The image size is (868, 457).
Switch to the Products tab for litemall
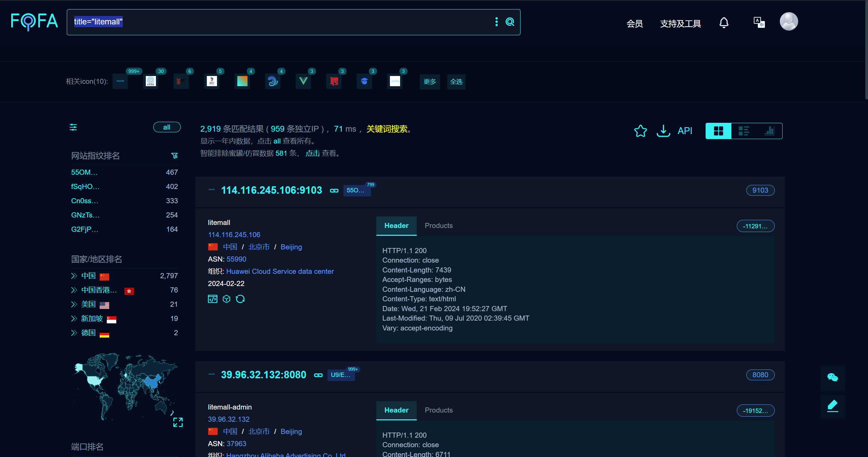pyautogui.click(x=439, y=225)
